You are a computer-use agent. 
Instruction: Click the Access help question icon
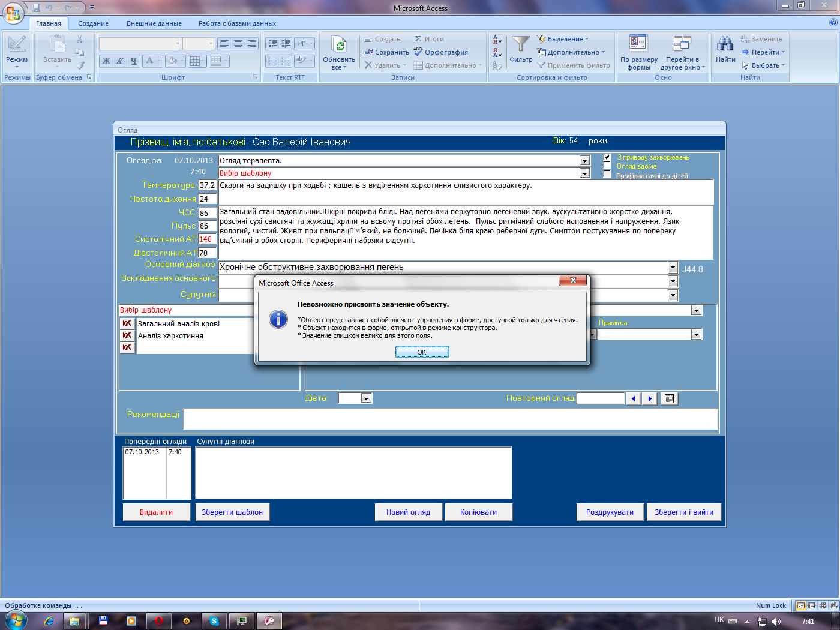pos(833,23)
